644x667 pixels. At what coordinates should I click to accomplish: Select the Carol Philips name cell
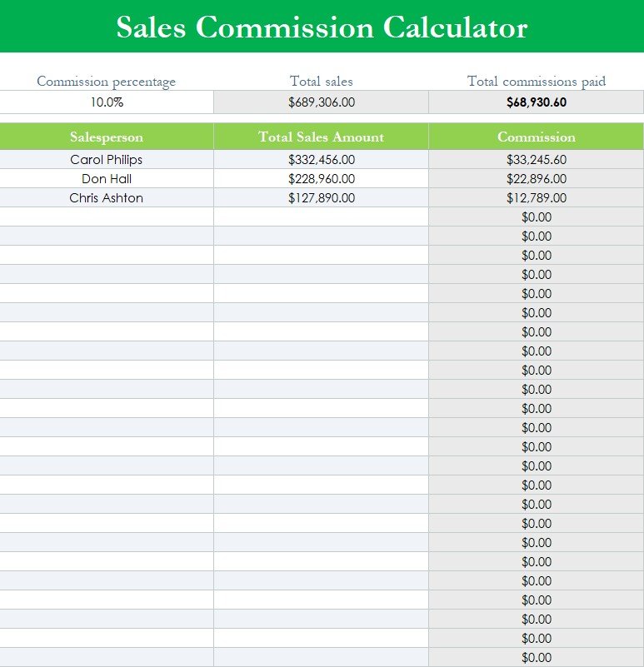107,159
